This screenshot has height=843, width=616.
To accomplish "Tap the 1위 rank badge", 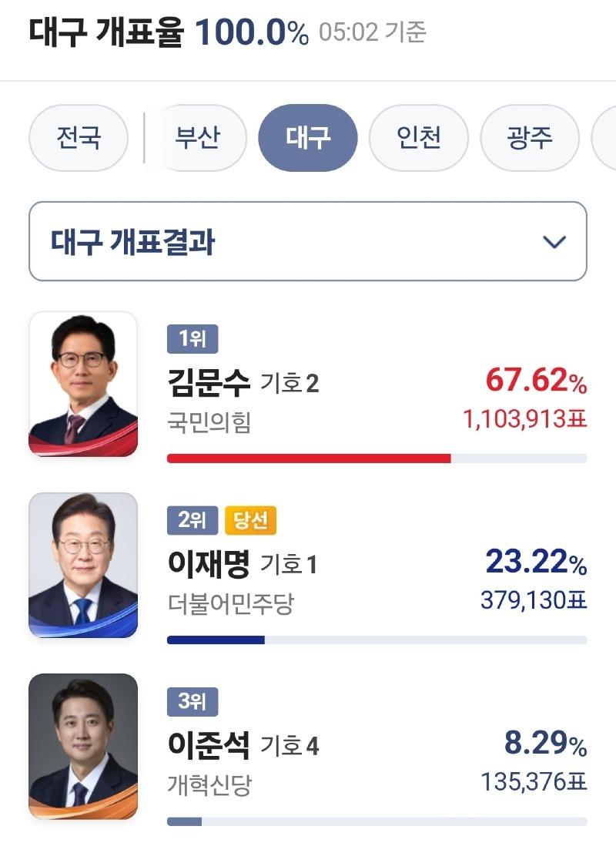I will pos(192,339).
